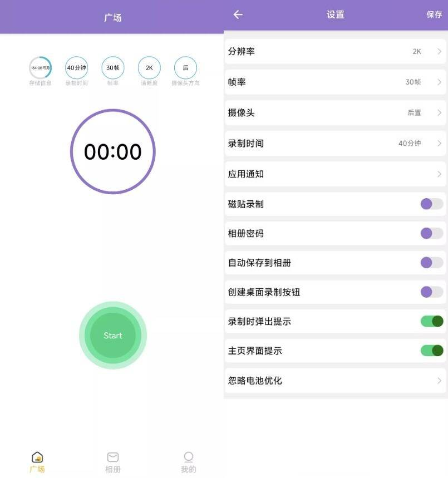Image resolution: width=448 pixels, height=478 pixels.
Task: Expand the 分辨率 resolution options
Action: 335,52
